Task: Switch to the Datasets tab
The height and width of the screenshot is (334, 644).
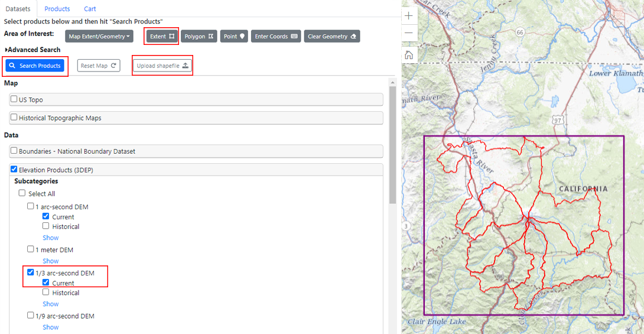Action: (18, 9)
